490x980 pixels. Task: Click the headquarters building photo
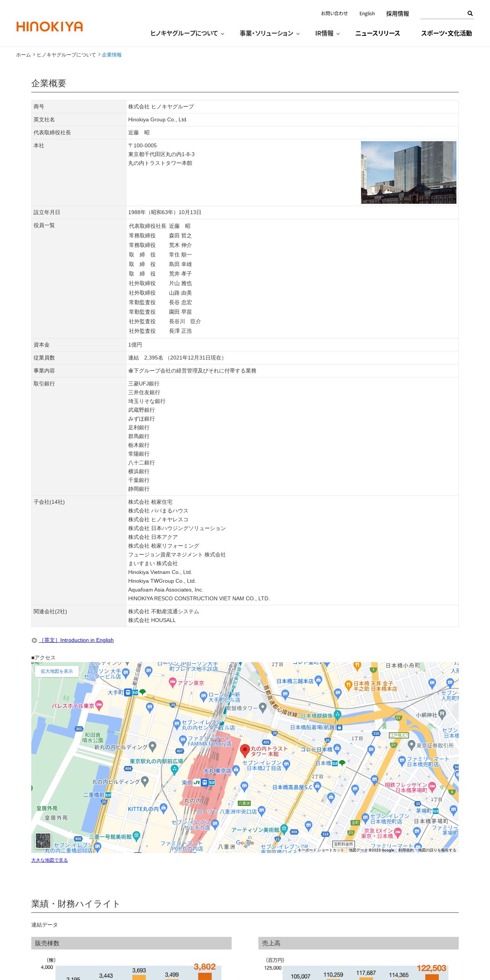tap(409, 172)
